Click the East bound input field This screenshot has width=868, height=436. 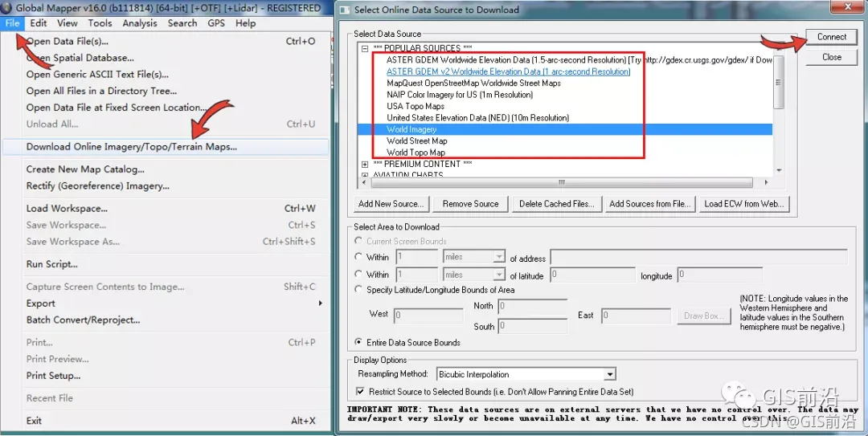(636, 316)
